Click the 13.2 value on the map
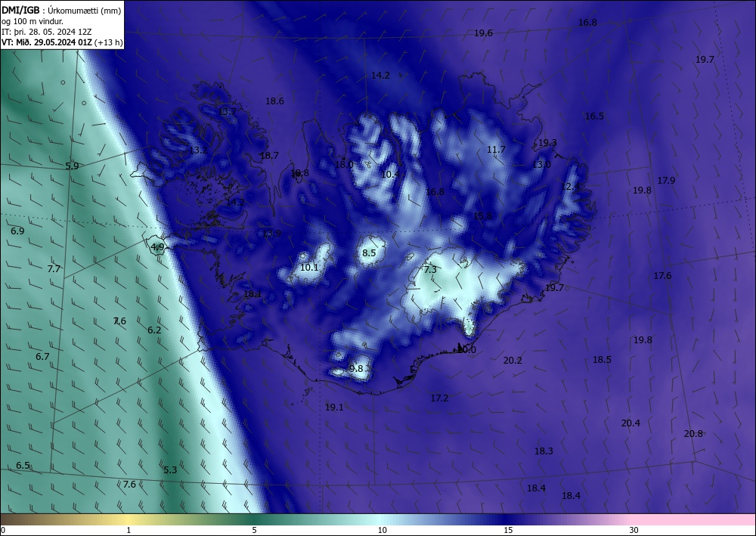This screenshot has width=756, height=536. pos(197,150)
